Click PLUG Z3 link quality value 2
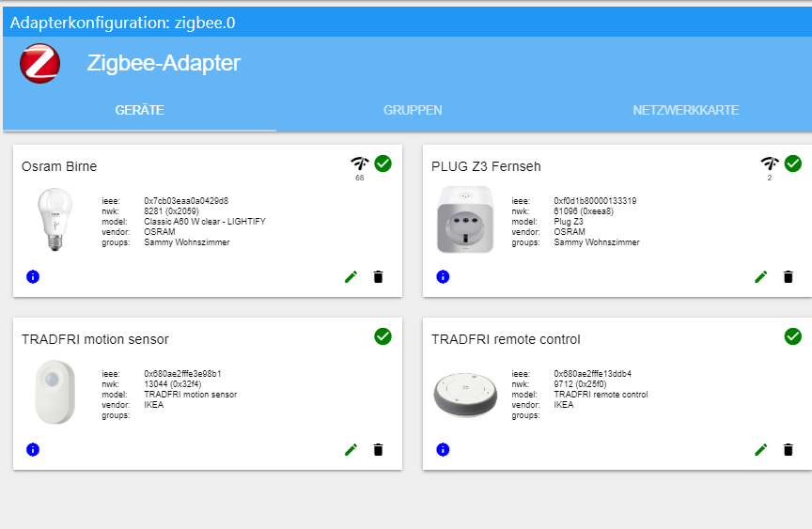Viewport: 812px width, 529px height. (770, 178)
